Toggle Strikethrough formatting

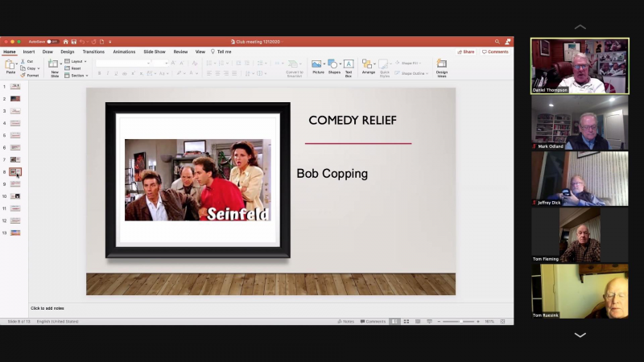[x=125, y=73]
